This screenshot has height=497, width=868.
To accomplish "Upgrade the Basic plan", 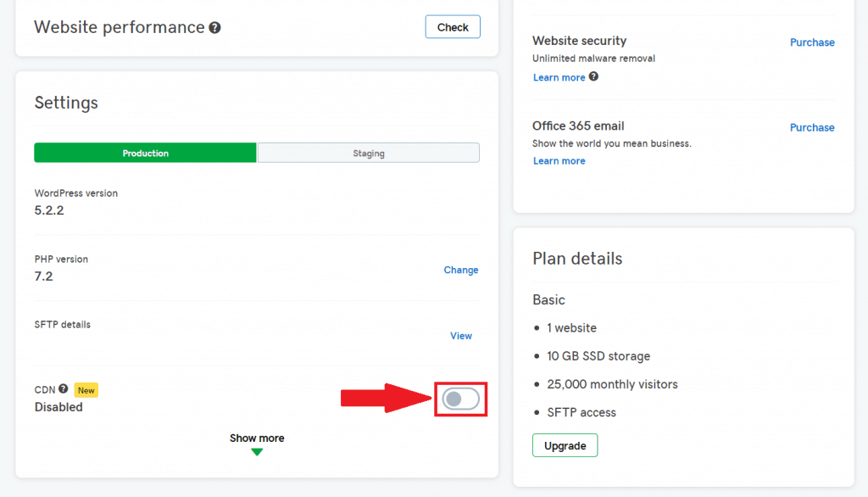I will [x=565, y=444].
